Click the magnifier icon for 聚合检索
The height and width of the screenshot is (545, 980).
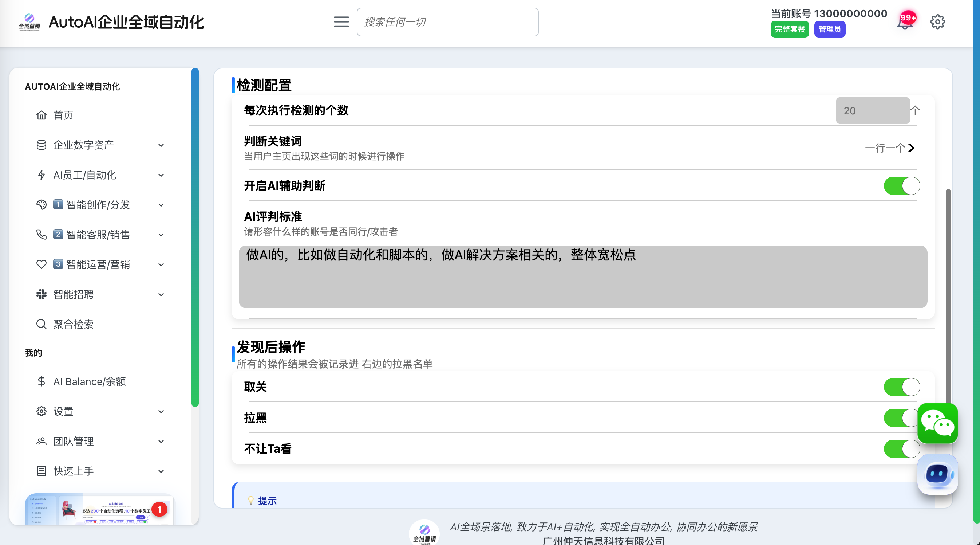[x=41, y=324]
